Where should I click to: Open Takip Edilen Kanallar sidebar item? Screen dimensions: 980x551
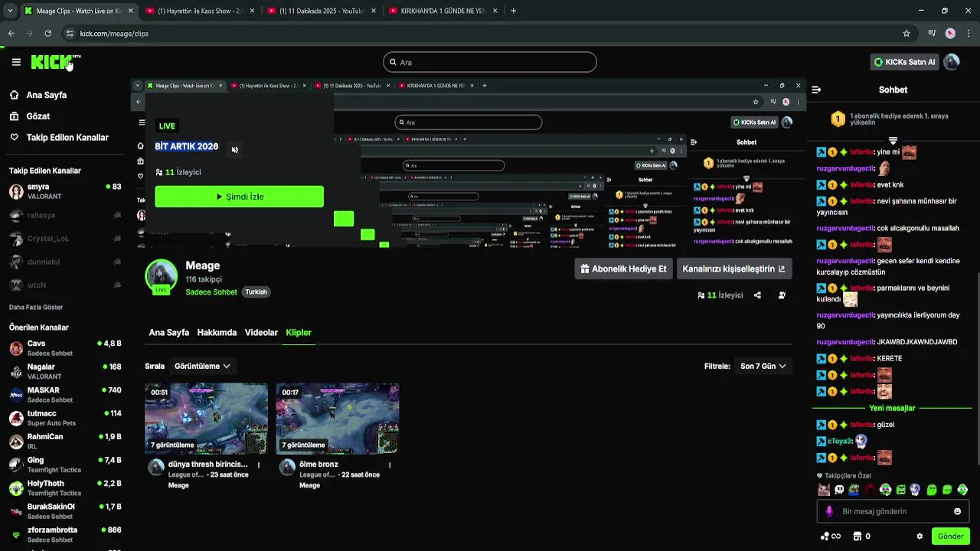coord(59,138)
